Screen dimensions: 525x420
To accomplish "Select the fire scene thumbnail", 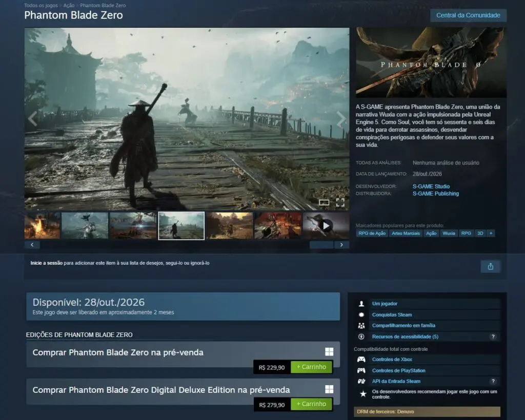I will pos(42,226).
